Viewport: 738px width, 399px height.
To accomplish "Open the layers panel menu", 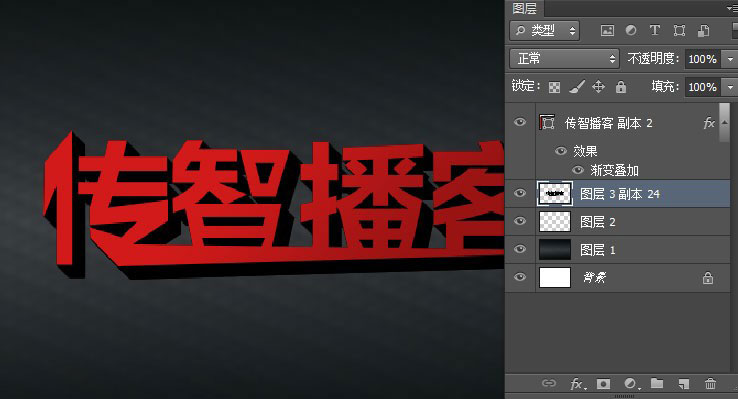I will coord(732,8).
